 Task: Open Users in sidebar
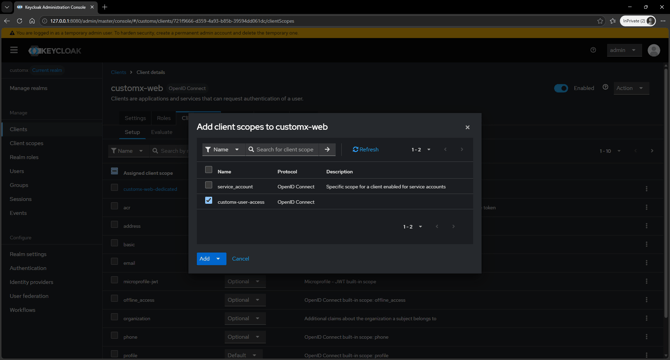coord(17,171)
